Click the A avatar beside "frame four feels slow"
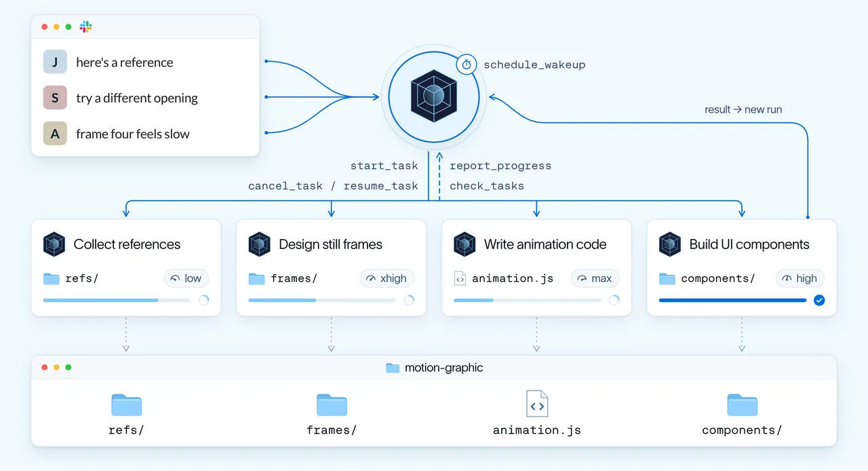Image resolution: width=868 pixels, height=471 pixels. coord(55,134)
